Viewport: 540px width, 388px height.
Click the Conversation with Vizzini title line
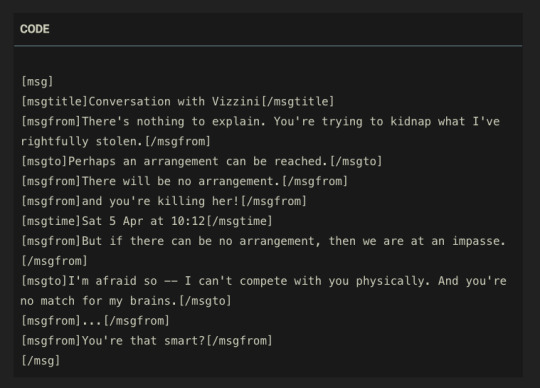click(x=178, y=102)
